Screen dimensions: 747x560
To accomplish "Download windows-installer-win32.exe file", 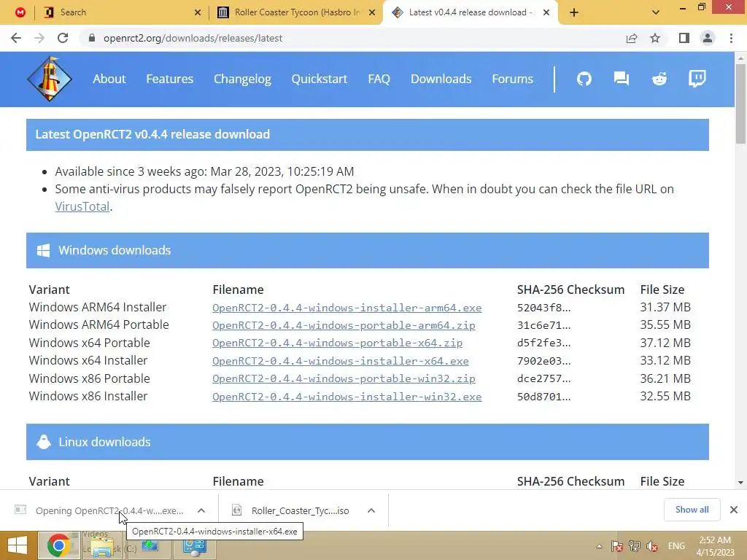I will coord(347,397).
